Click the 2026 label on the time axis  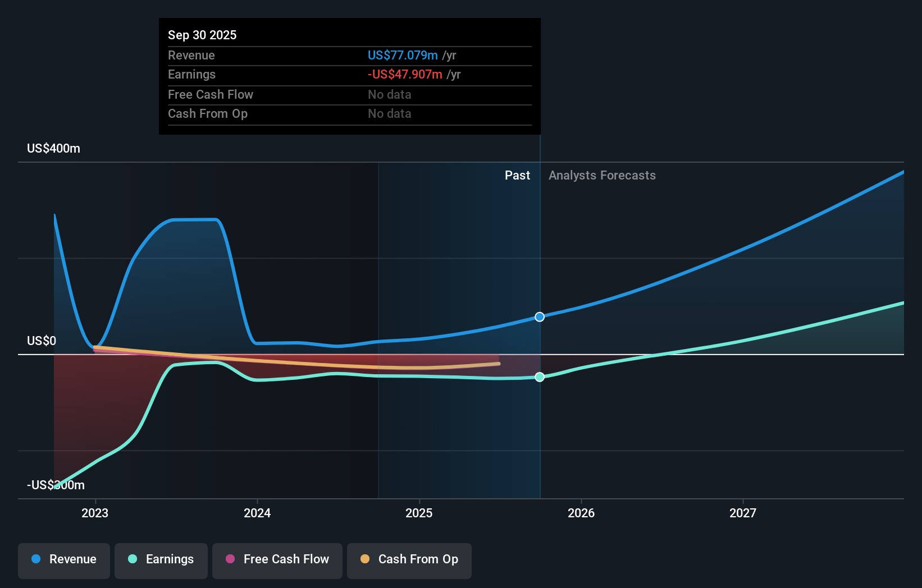pyautogui.click(x=582, y=512)
